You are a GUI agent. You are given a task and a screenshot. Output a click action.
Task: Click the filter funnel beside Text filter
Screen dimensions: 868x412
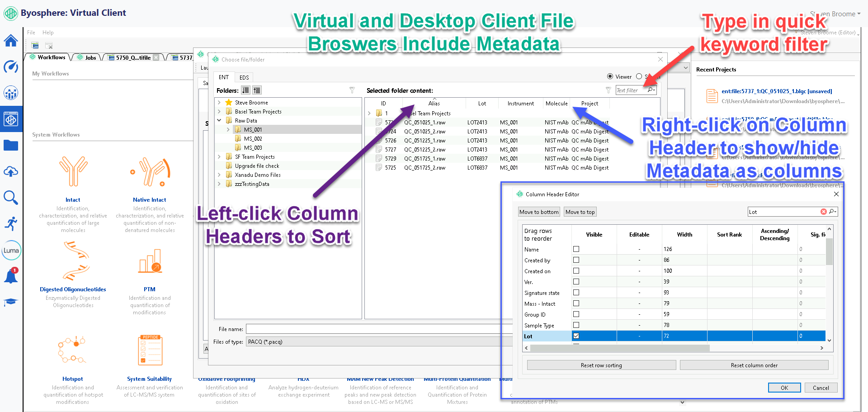click(609, 90)
